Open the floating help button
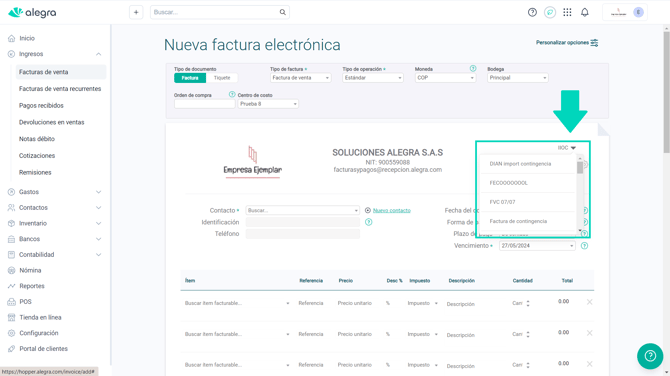This screenshot has width=670, height=376. (x=650, y=355)
